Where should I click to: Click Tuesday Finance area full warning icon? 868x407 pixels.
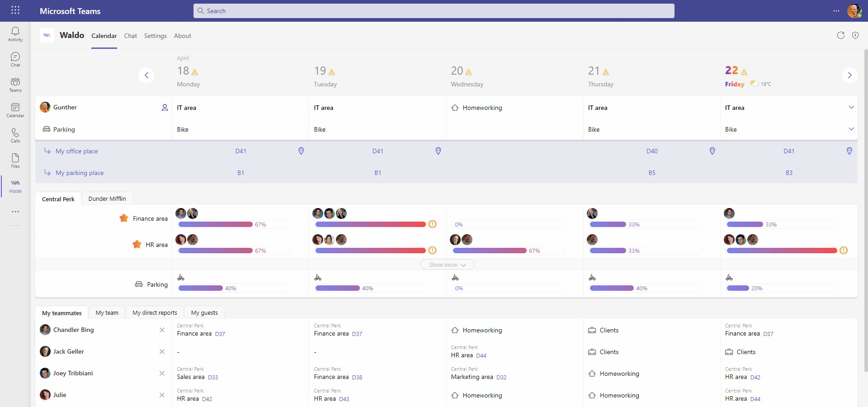point(432,224)
